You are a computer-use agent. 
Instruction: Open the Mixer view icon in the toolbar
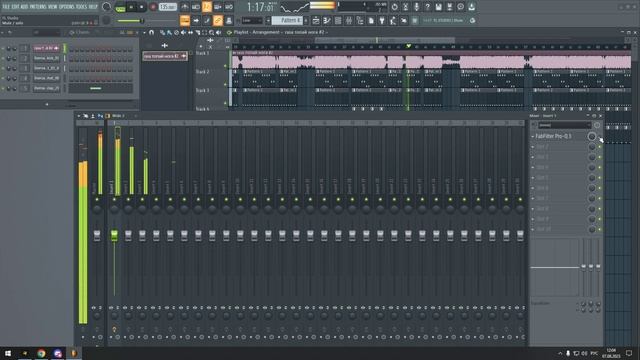point(349,20)
